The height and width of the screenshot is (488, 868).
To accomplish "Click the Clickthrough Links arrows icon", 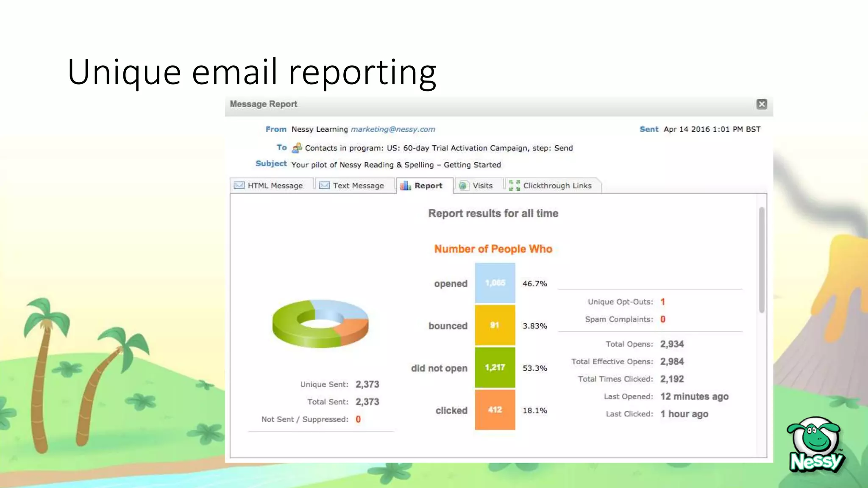I will coord(515,186).
